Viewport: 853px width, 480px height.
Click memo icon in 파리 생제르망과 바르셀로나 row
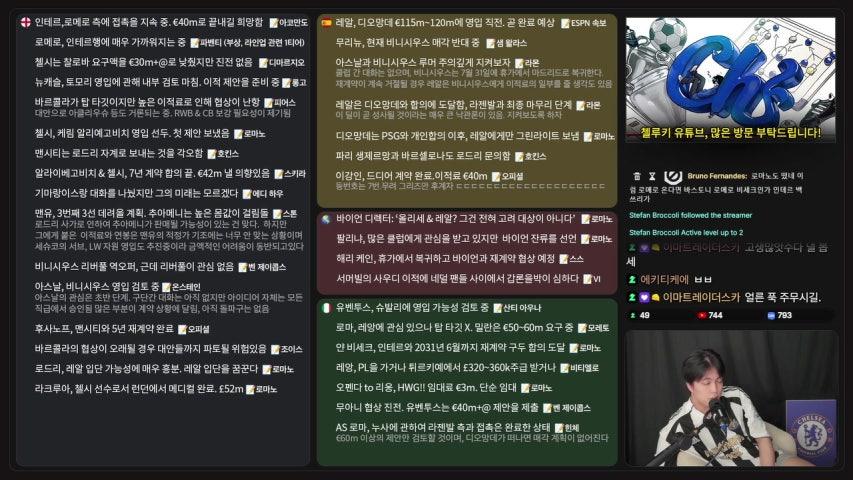(519, 157)
